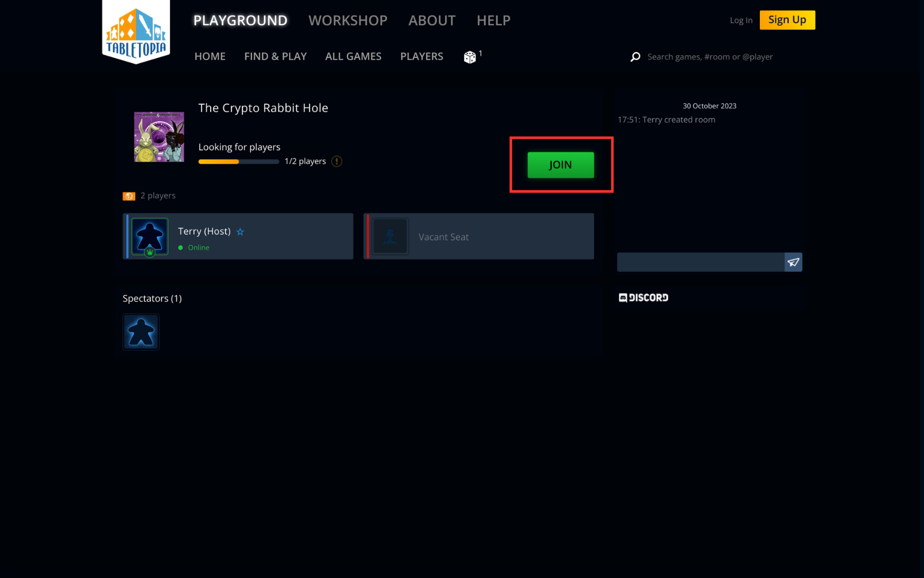Viewport: 924px width, 578px height.
Task: Select the Vacant Seat slot
Action: point(479,236)
